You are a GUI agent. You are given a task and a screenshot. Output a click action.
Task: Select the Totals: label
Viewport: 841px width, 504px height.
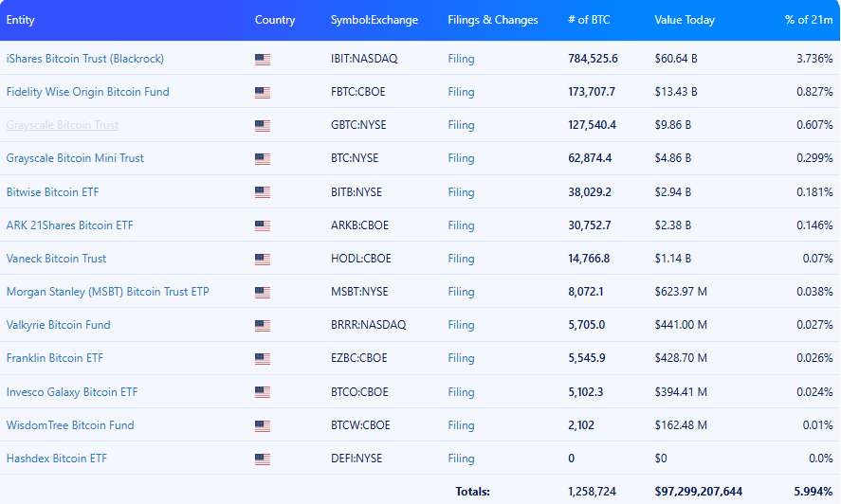[x=472, y=492]
